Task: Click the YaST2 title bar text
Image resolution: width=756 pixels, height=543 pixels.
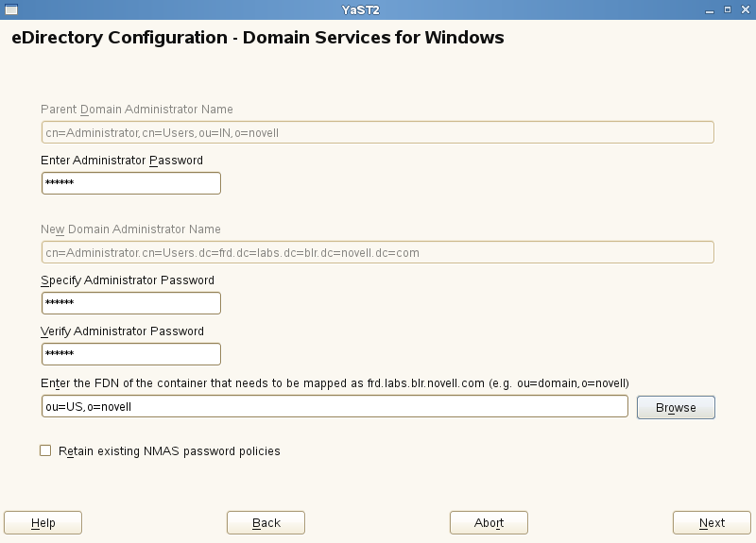Action: coord(363,8)
